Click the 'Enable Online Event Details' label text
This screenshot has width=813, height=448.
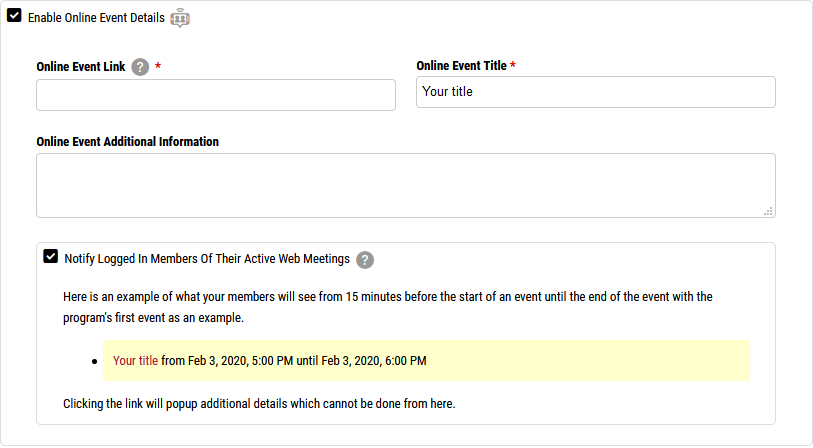coord(96,18)
